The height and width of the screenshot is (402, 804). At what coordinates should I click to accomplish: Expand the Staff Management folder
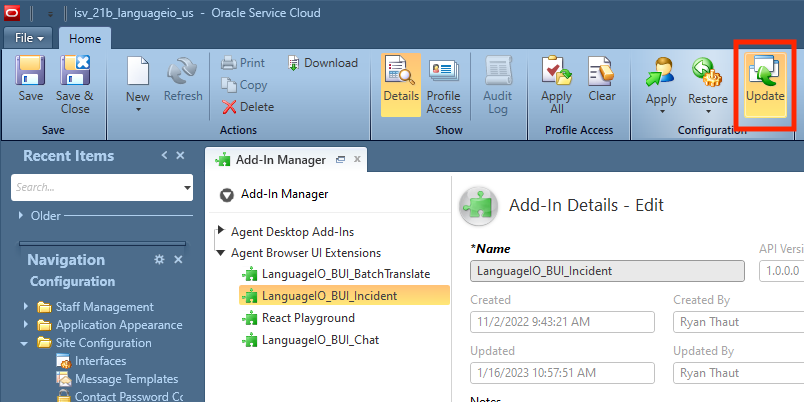pos(26,307)
